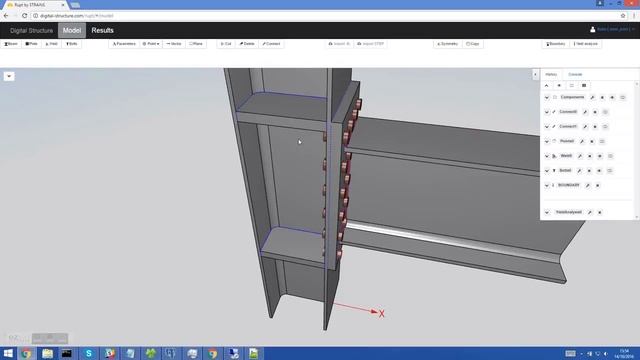
Task: Toggle visibility eye for Bolts0
Action: coord(599,171)
